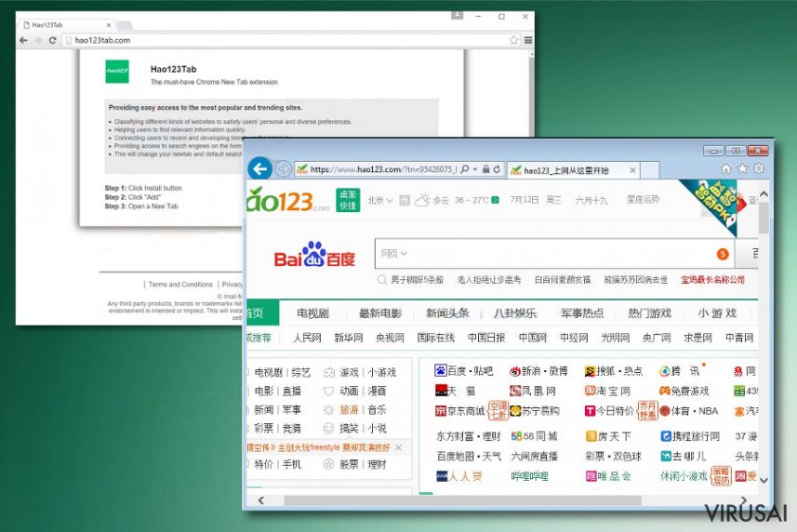The height and width of the screenshot is (532, 797).
Task: Open the 京东商城 site link
Action: 460,410
